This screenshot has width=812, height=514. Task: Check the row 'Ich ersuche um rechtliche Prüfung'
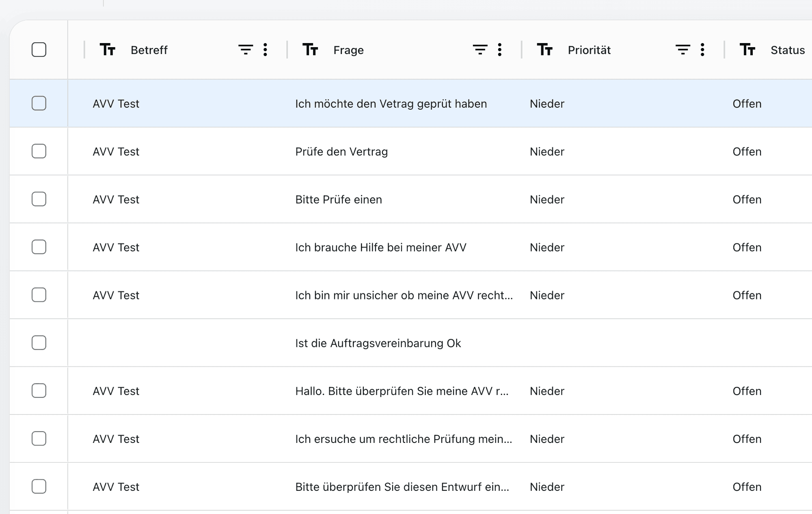39,439
